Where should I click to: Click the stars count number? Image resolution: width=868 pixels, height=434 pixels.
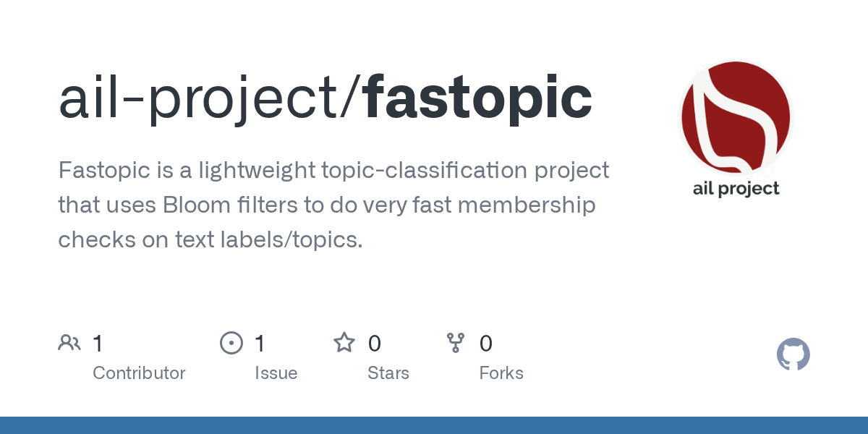(374, 343)
